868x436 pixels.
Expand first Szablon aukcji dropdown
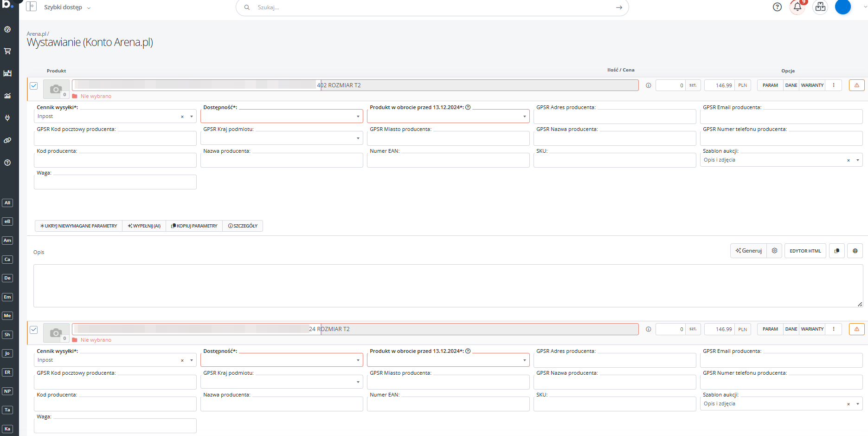[857, 160]
